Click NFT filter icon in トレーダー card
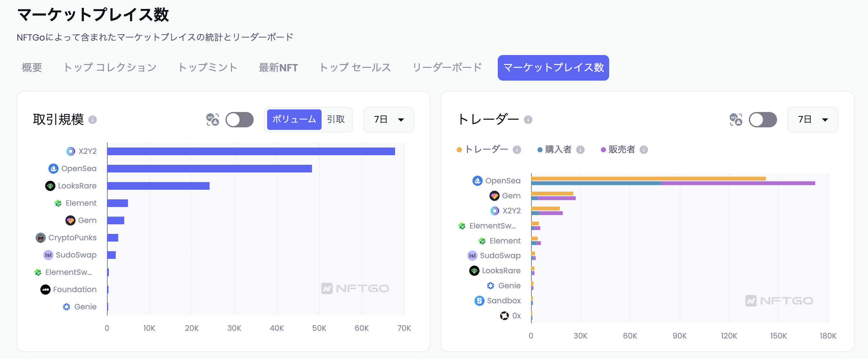The width and height of the screenshot is (868, 359). [x=736, y=120]
